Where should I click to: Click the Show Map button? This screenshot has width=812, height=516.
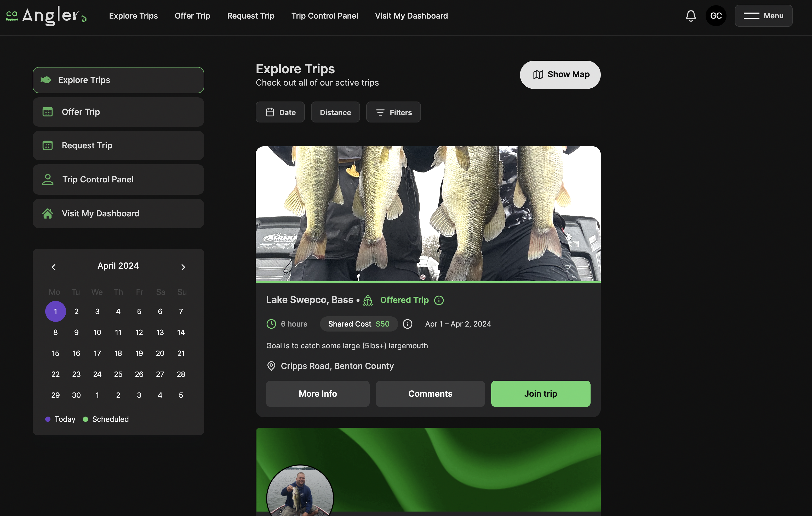click(x=560, y=75)
